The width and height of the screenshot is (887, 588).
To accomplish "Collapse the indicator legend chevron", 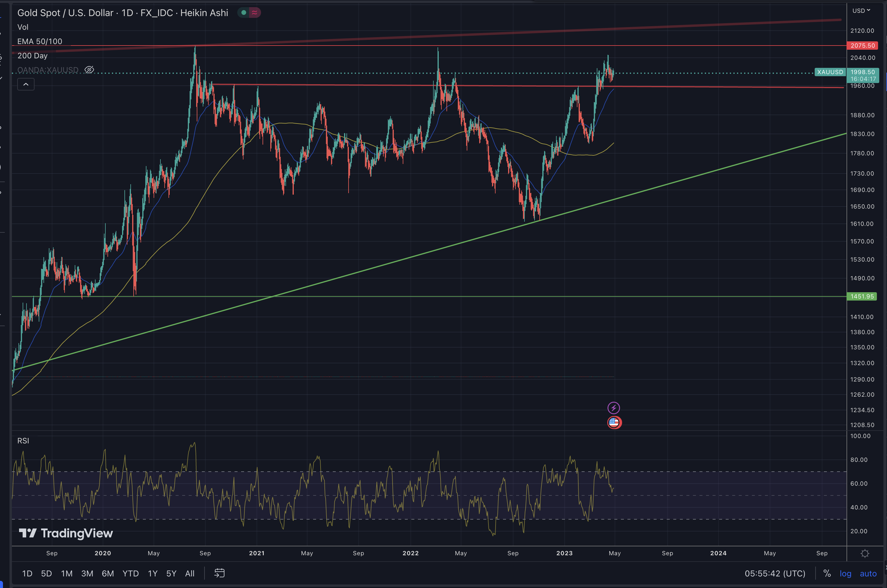I will 26,85.
